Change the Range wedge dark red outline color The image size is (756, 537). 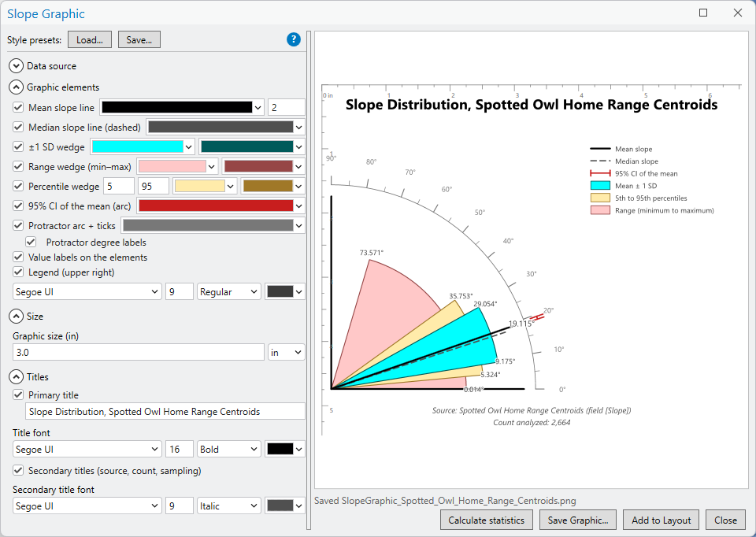coord(263,167)
